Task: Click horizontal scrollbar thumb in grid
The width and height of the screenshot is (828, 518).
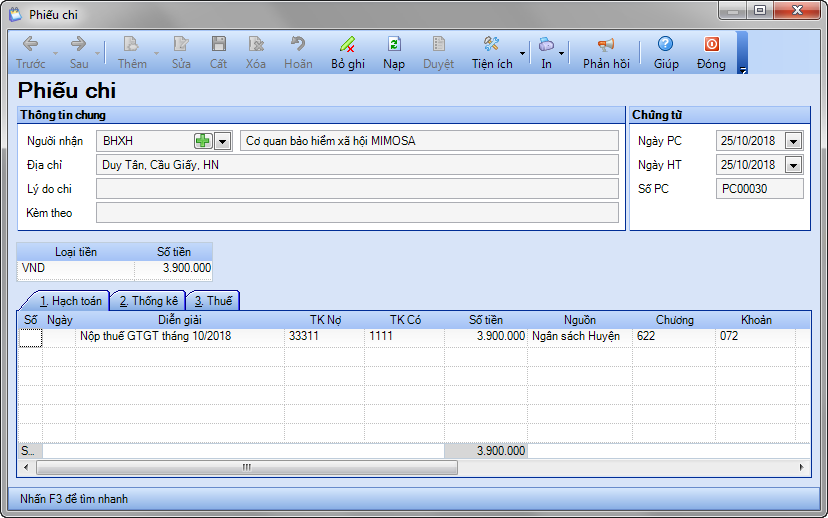Action: pyautogui.click(x=247, y=467)
